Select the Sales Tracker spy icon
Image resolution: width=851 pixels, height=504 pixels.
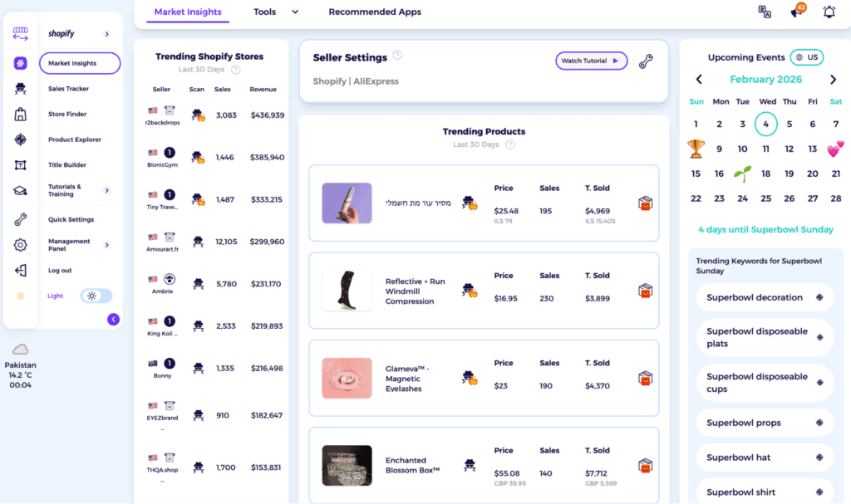20,89
